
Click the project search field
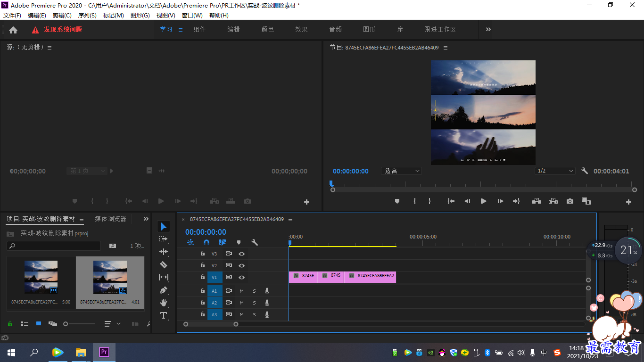(54, 246)
